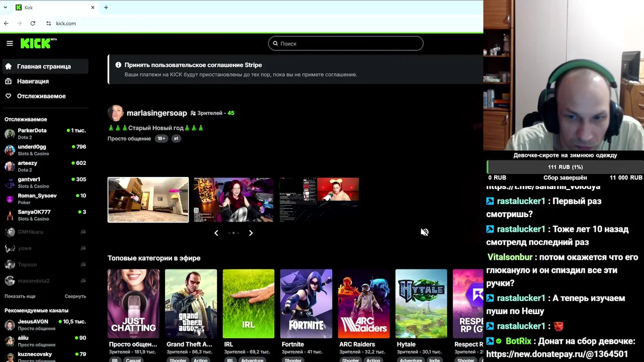
Task: Open the tab search dropdown arrow
Action: tap(5, 8)
